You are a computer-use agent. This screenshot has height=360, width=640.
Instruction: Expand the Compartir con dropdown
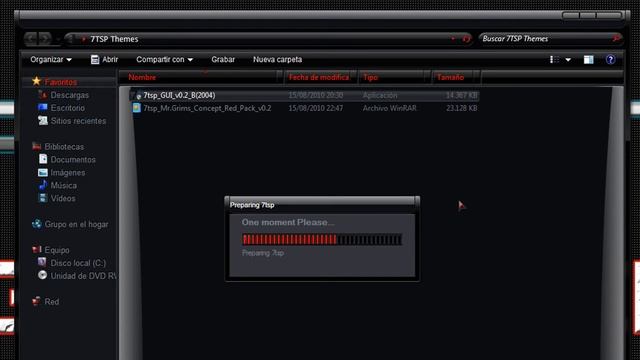pos(164,60)
